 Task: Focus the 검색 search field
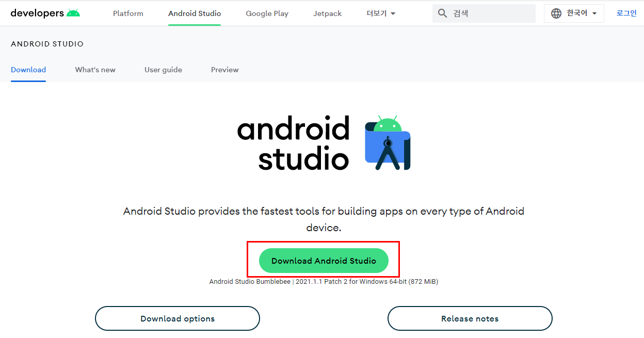click(484, 13)
